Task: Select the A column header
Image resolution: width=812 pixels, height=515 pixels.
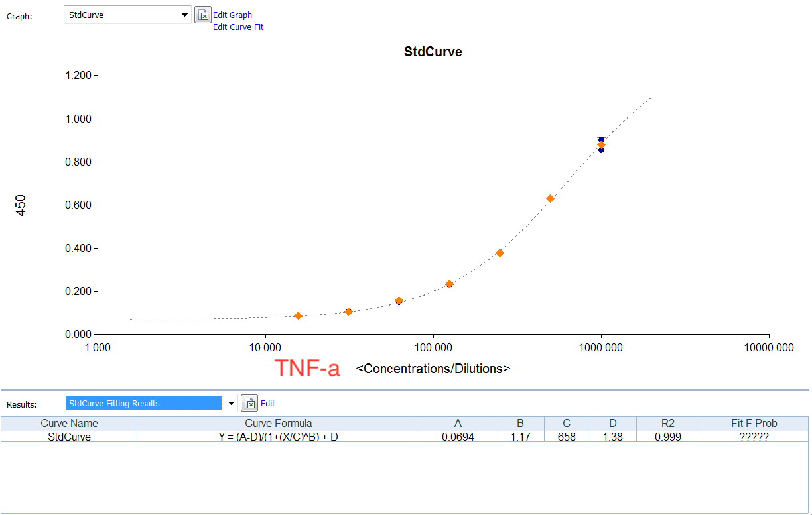Action: pos(458,424)
